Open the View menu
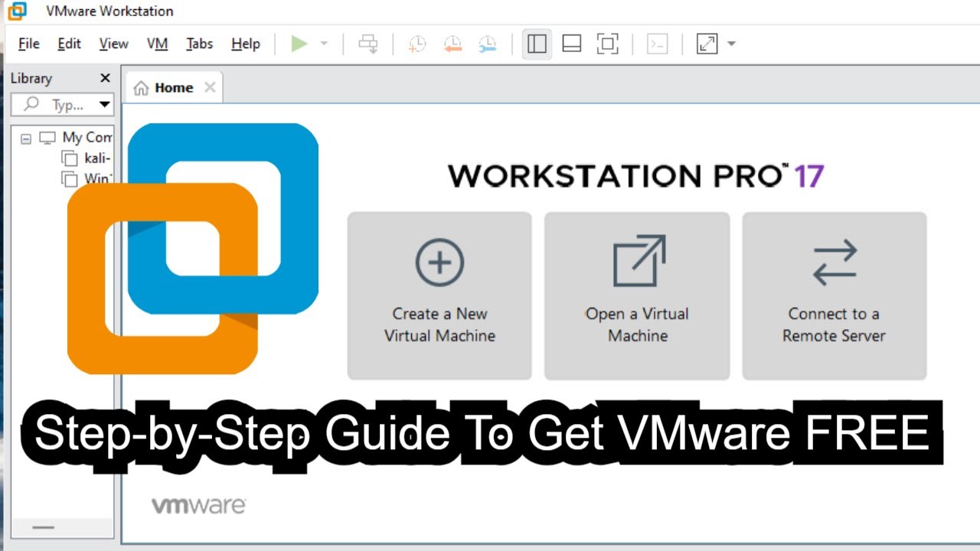The height and width of the screenshot is (551, 980). pos(113,44)
